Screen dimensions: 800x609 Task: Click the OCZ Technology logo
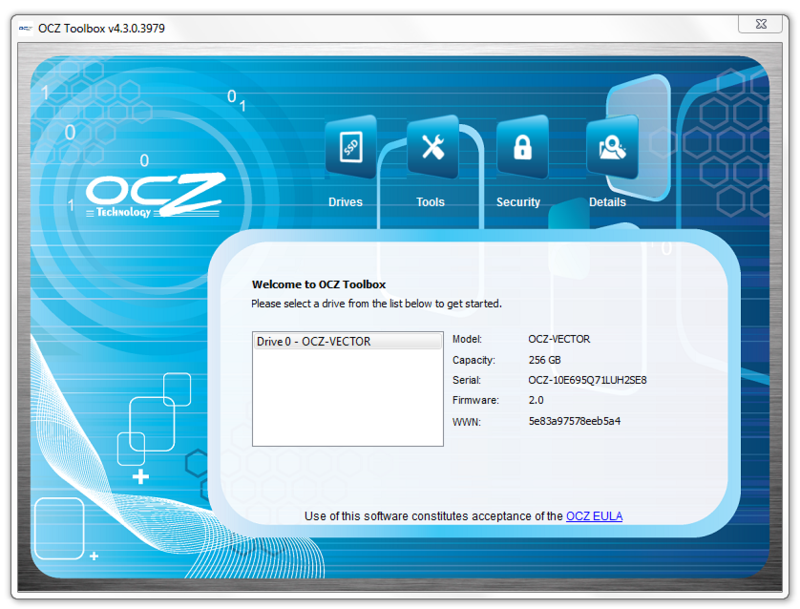click(156, 195)
